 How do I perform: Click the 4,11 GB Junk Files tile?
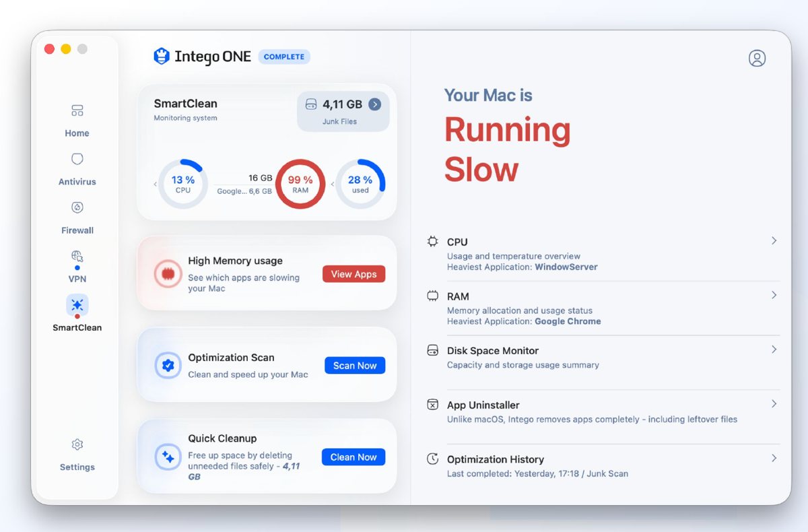pos(343,111)
